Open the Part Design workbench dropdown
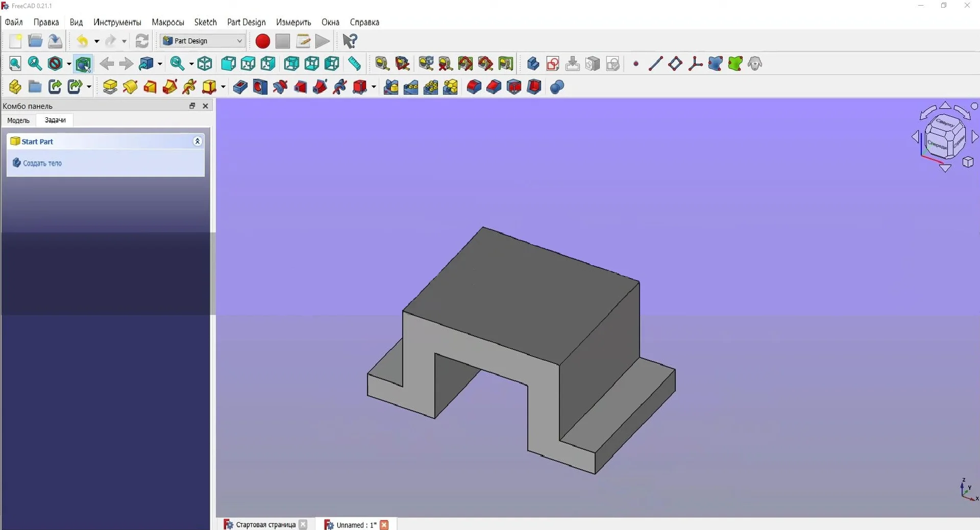 click(203, 41)
